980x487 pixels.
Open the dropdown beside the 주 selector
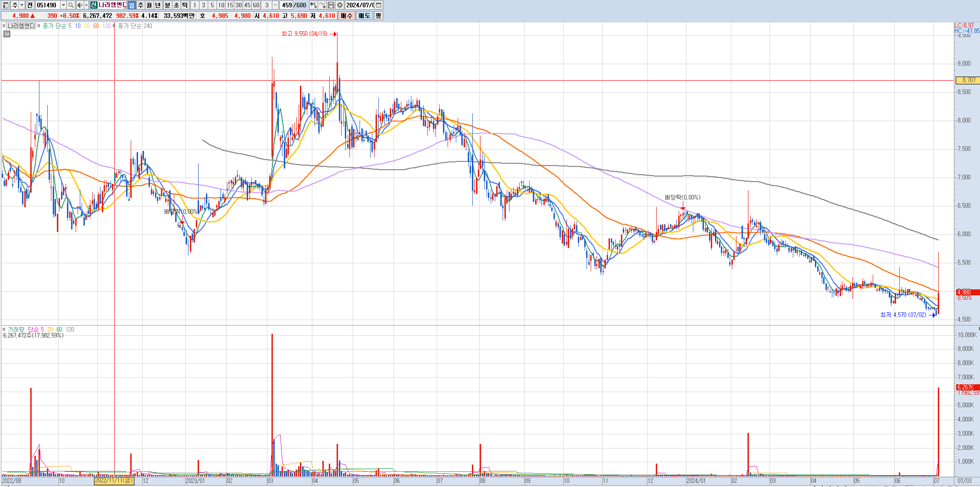click(22, 5)
